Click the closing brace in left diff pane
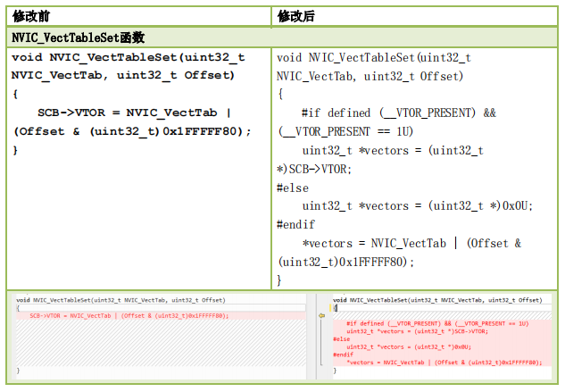This screenshot has height=392, width=565. coord(18,371)
